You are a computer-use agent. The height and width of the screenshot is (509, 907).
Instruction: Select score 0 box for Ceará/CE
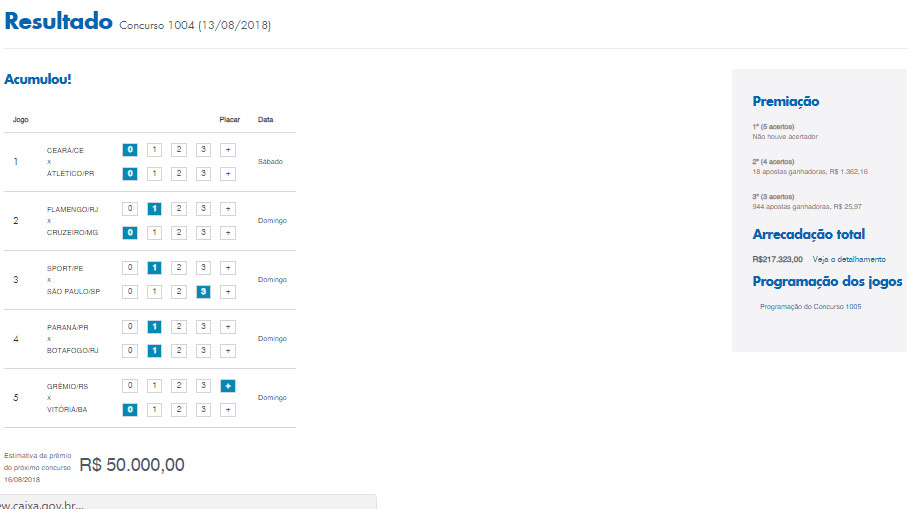pyautogui.click(x=130, y=150)
